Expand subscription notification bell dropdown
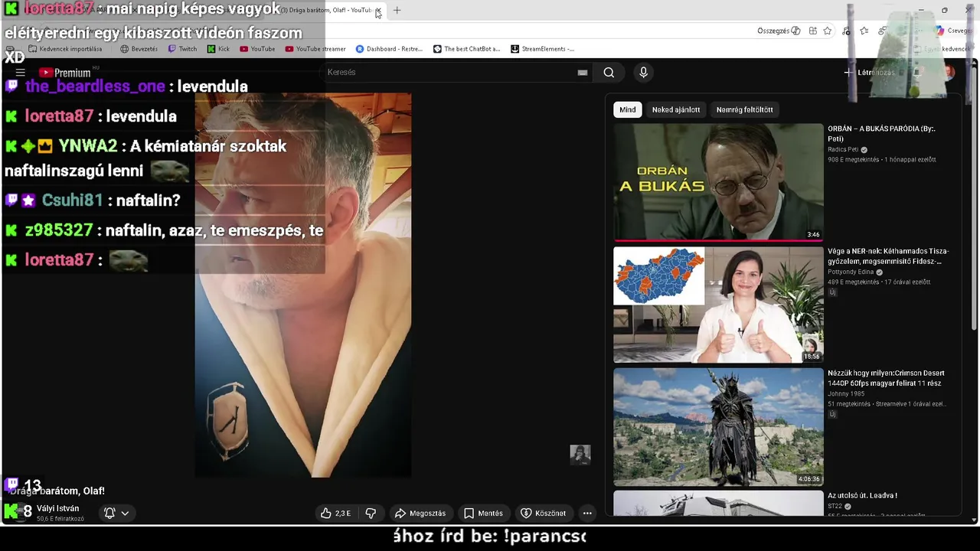This screenshot has width=980, height=551. coord(116,513)
